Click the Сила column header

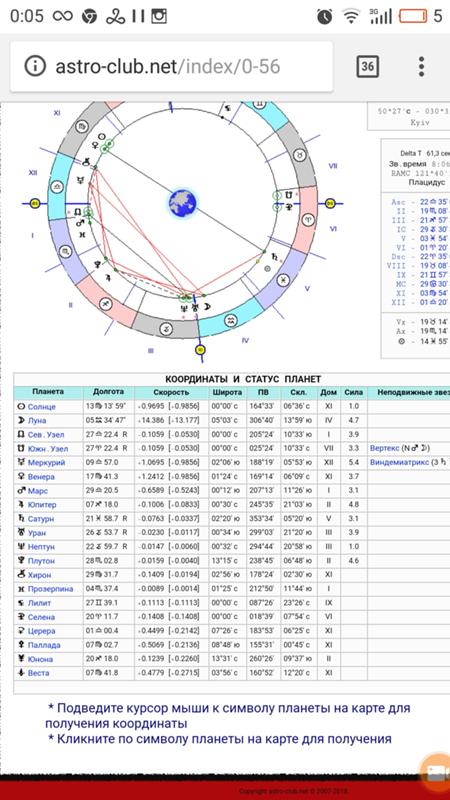point(354,392)
